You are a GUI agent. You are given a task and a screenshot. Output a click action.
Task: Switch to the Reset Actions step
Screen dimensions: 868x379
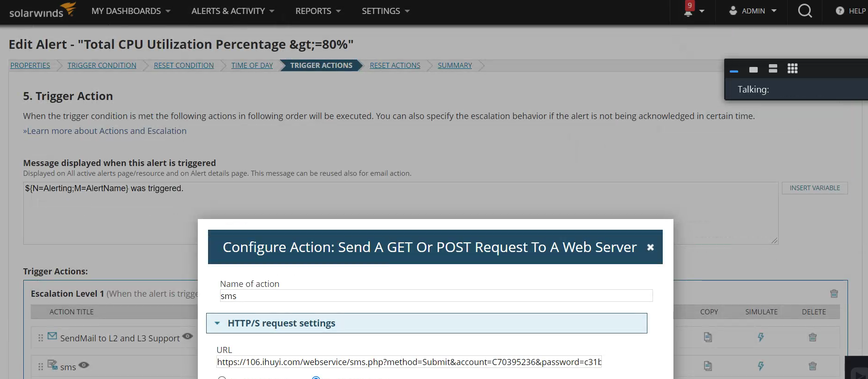(395, 66)
